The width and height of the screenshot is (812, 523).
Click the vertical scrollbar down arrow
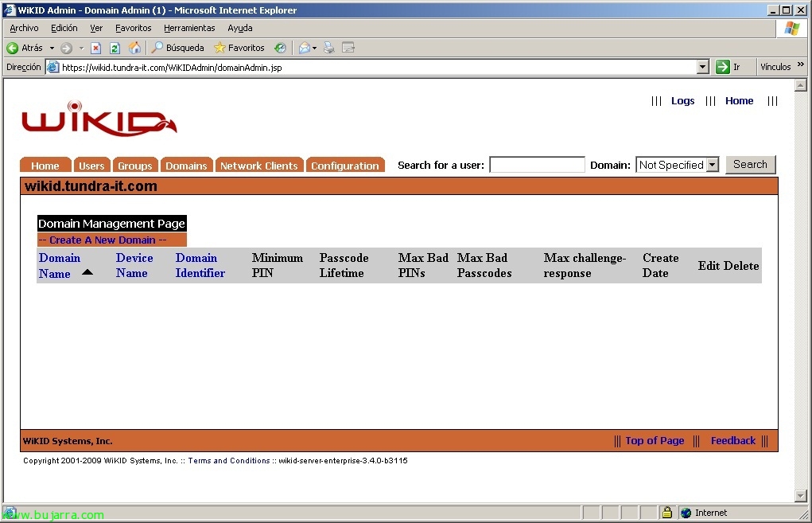(801, 496)
